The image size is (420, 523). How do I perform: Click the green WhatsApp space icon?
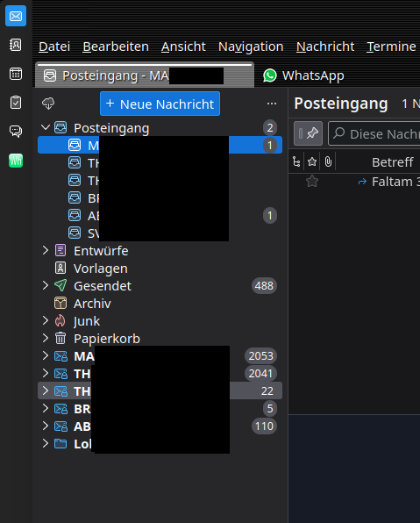pyautogui.click(x=16, y=161)
